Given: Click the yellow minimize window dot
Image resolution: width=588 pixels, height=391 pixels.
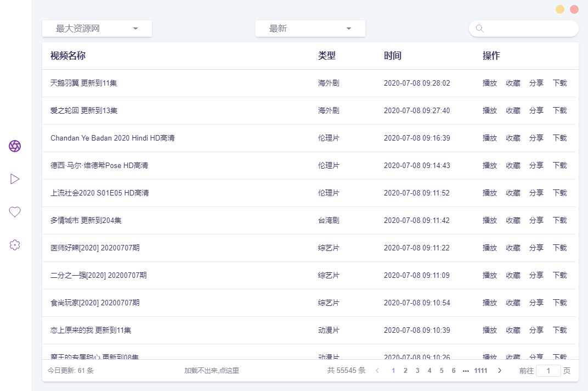Looking at the screenshot, I should coord(559,9).
